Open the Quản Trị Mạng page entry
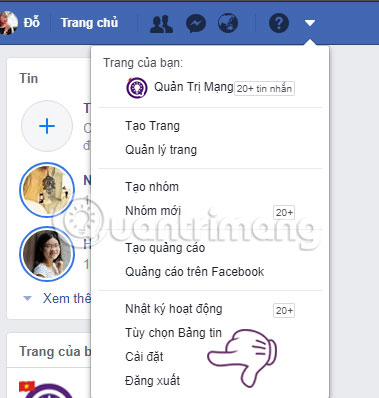This screenshot has height=398, width=379. point(194,87)
